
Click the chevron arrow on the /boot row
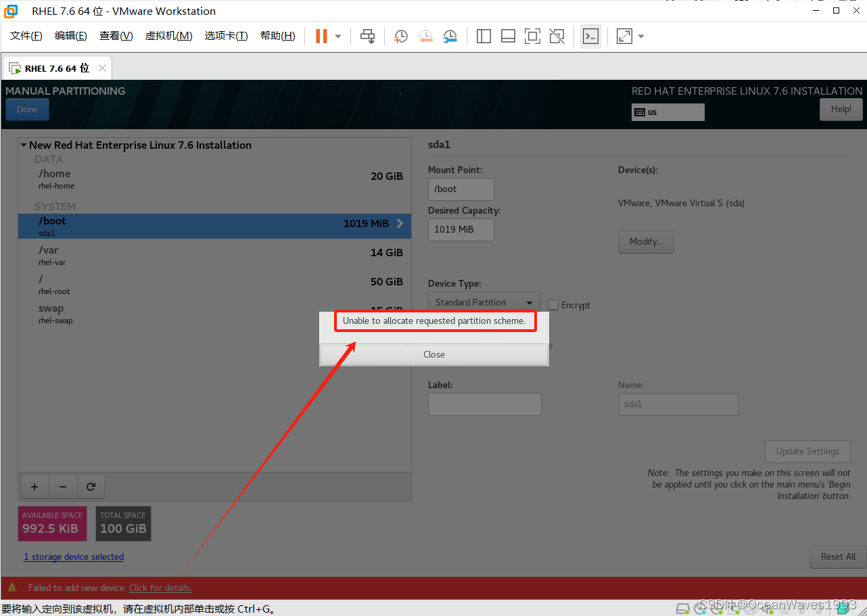pyautogui.click(x=400, y=224)
